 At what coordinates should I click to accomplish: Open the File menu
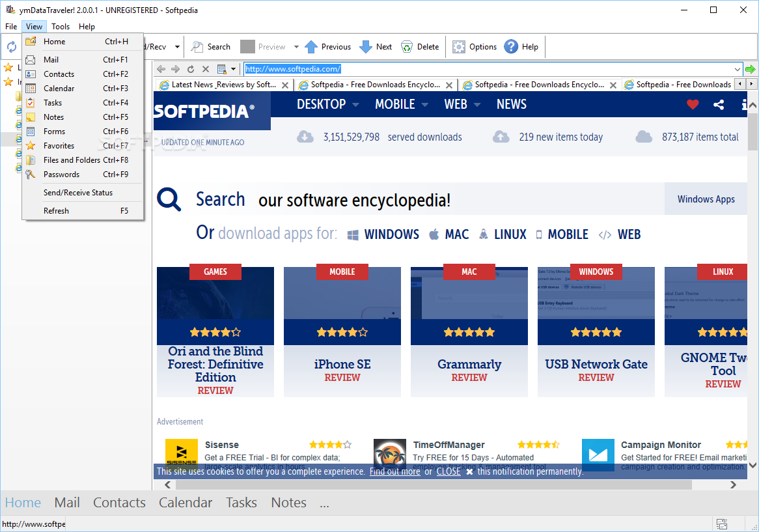11,27
